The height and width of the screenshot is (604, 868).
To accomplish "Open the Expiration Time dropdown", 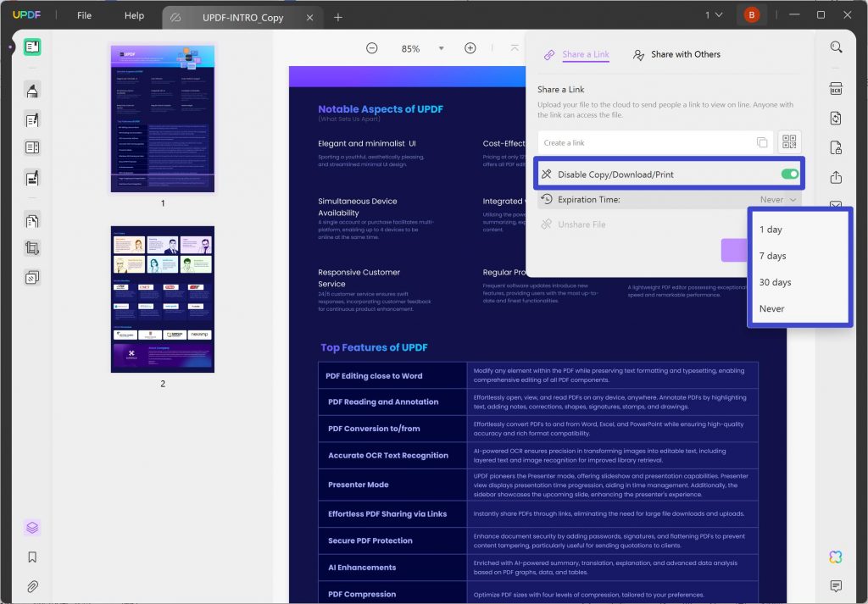I will tap(774, 199).
